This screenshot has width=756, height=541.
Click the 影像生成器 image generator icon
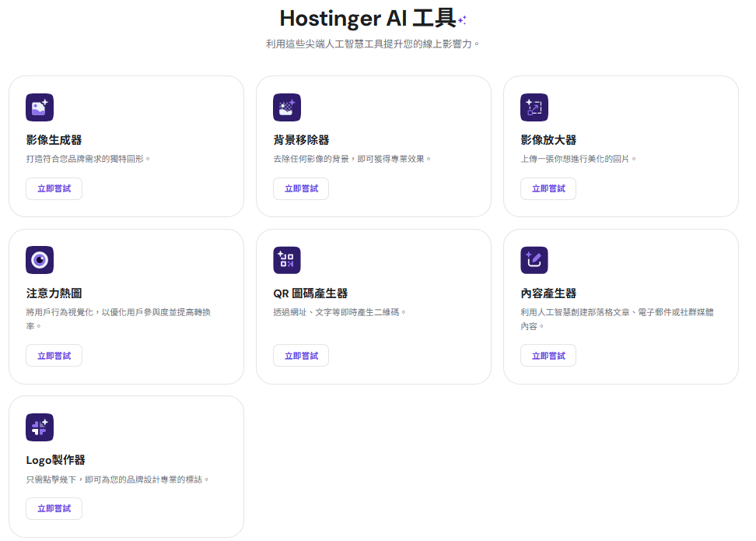coord(40,107)
